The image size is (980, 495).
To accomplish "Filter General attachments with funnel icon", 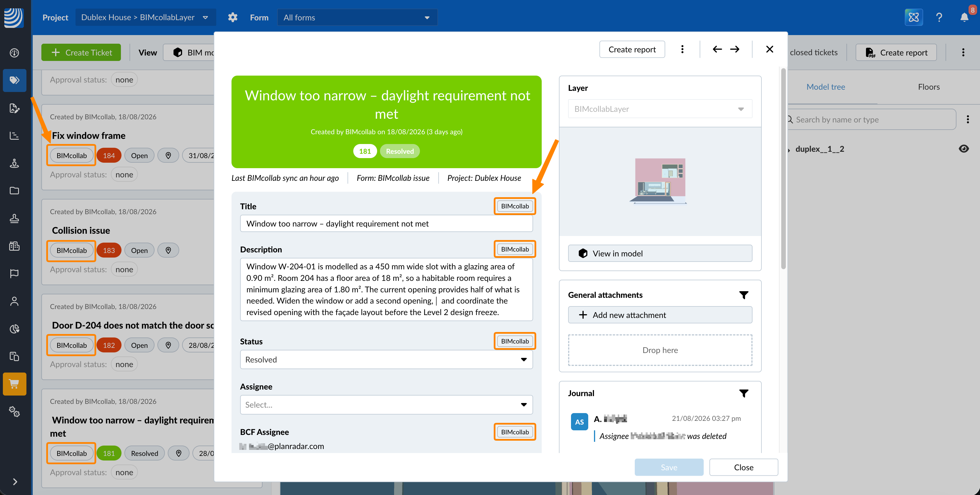I will click(744, 295).
